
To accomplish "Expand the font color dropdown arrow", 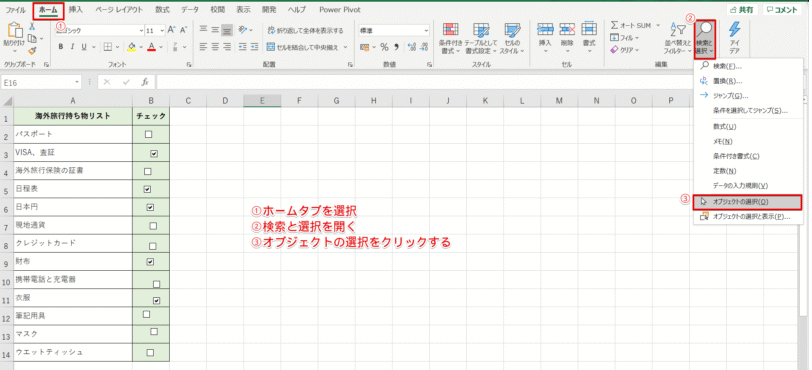I will pyautogui.click(x=161, y=47).
